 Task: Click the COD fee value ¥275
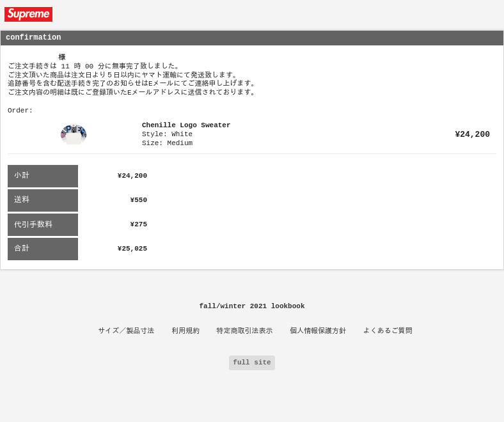(x=139, y=224)
